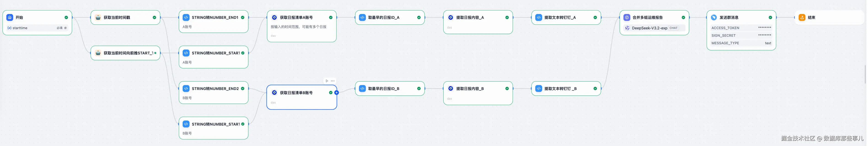Click the DingTalk icon on 发送群消息
This screenshot has width=868, height=146.
pyautogui.click(x=714, y=18)
